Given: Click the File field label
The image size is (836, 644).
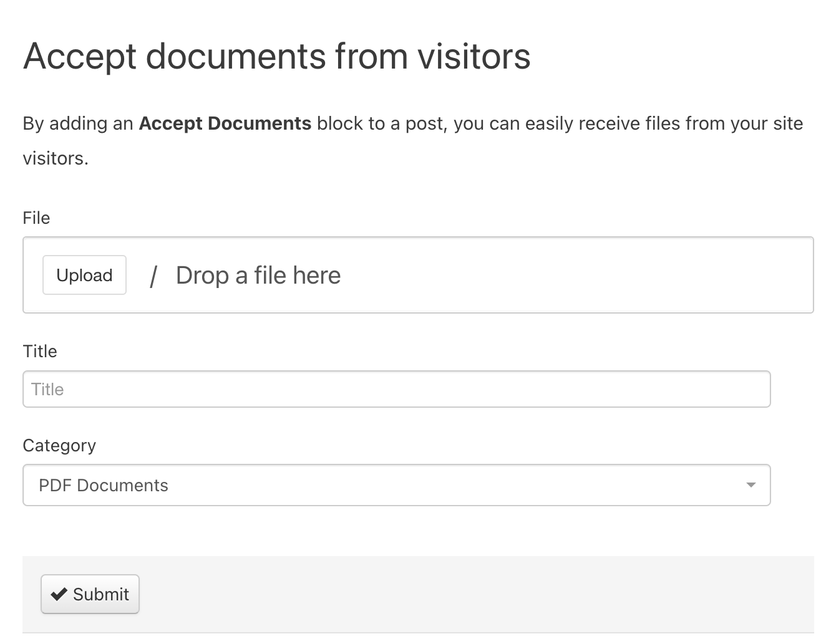Looking at the screenshot, I should [36, 218].
